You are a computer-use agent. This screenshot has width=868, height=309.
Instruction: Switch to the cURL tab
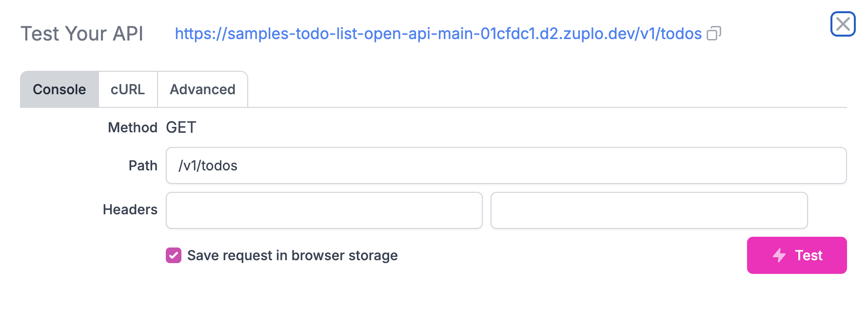pyautogui.click(x=127, y=89)
